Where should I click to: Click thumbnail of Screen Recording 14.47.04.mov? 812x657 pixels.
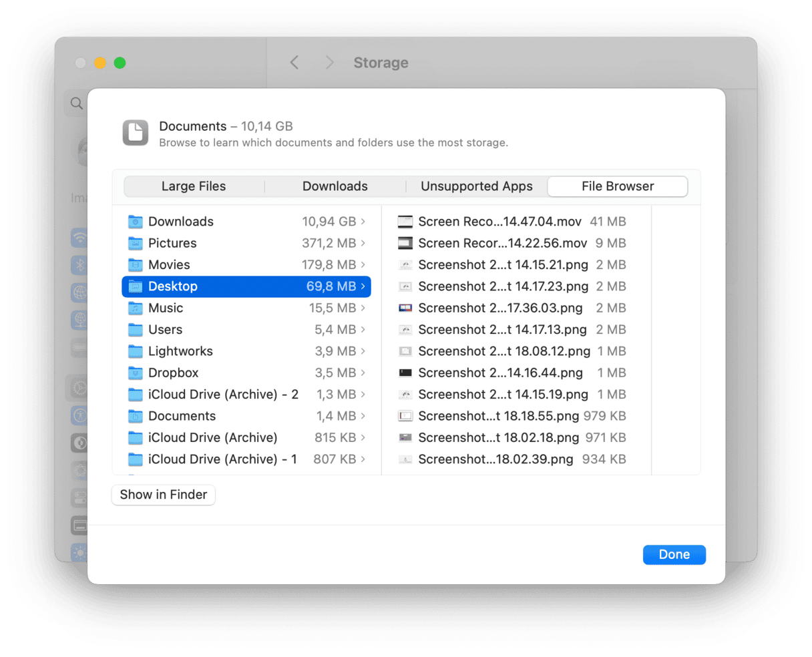click(x=405, y=222)
